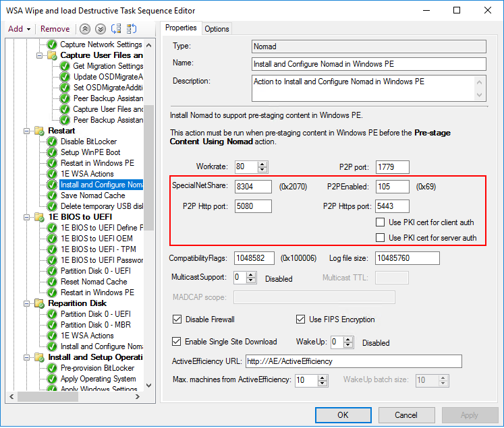Click the Move Down double-chevron toolbar icon

(100, 29)
